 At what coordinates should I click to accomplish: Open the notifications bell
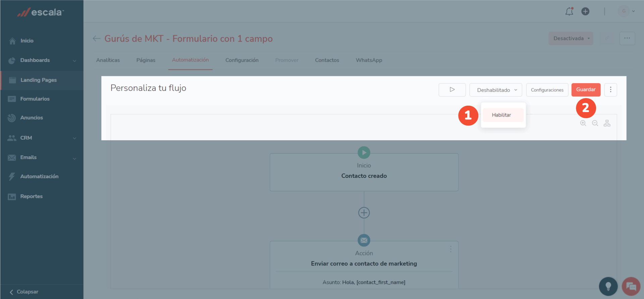(x=569, y=11)
